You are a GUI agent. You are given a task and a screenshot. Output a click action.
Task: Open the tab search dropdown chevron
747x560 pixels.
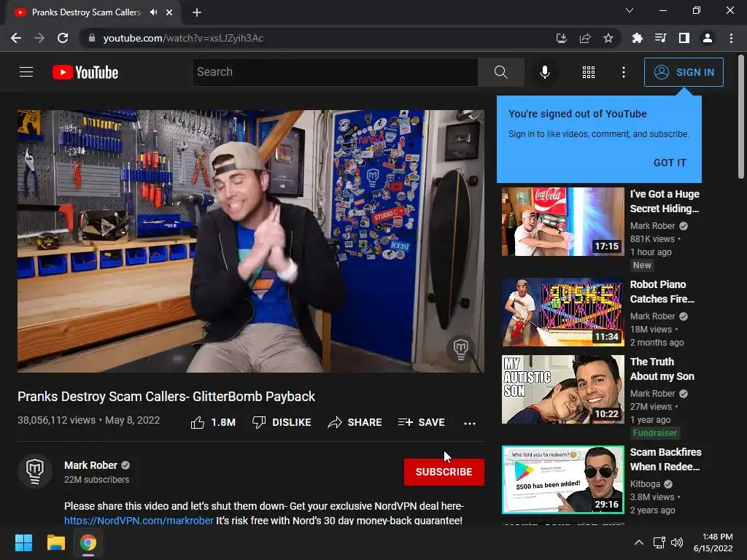(x=630, y=10)
